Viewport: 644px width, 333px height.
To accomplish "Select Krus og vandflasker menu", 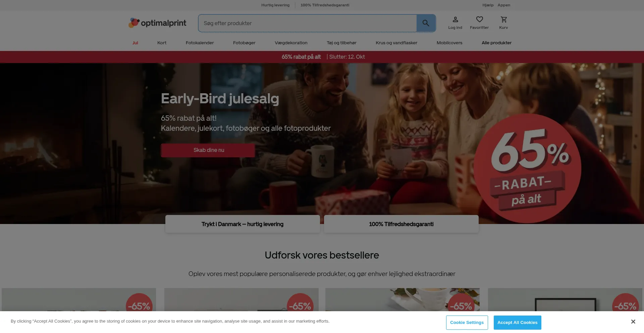I will (x=396, y=43).
